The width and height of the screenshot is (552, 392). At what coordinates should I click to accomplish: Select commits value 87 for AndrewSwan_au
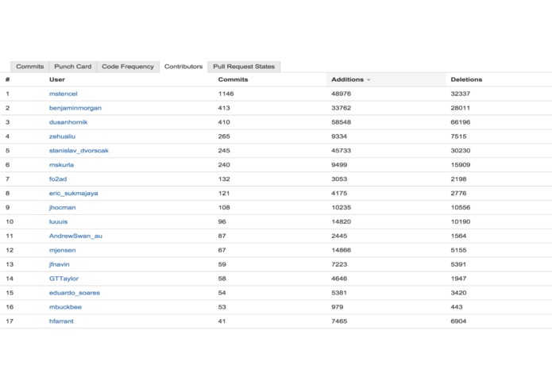[x=222, y=236]
